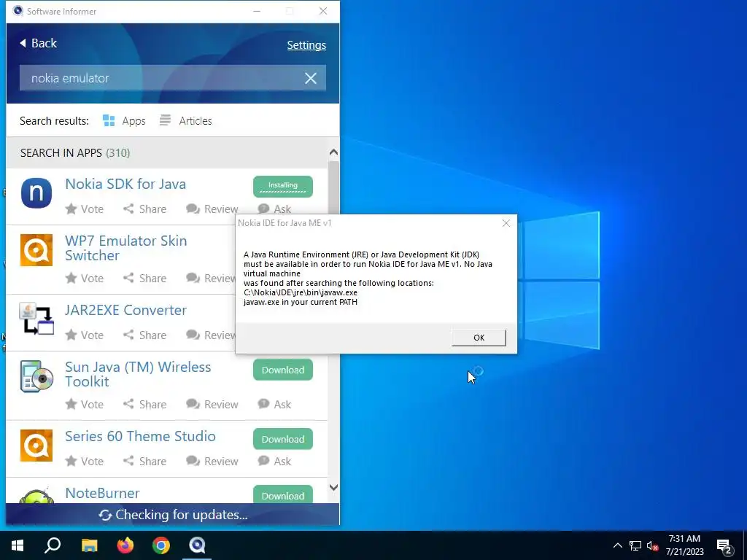The image size is (747, 560).
Task: Vote for Sun Java Wireless Toolkit
Action: coord(85,404)
